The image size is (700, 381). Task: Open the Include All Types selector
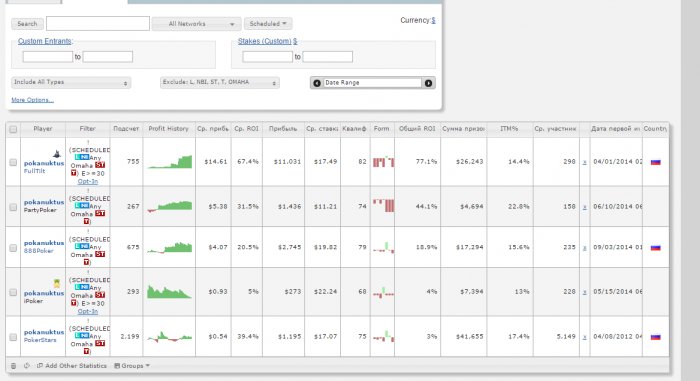pyautogui.click(x=71, y=83)
